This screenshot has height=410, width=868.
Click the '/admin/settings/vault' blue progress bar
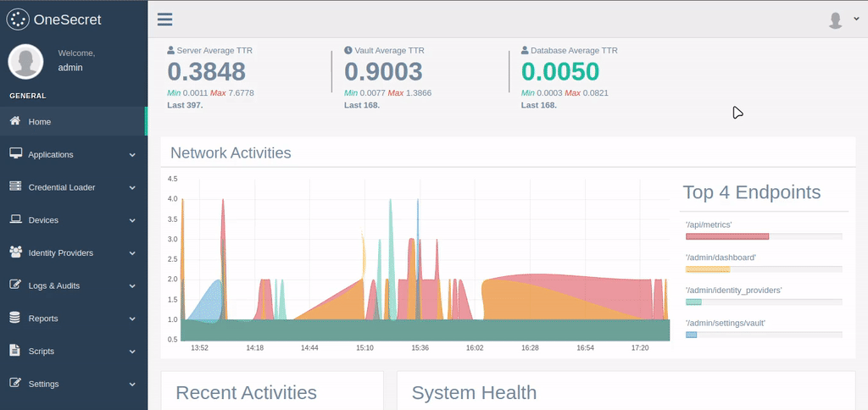pos(692,335)
